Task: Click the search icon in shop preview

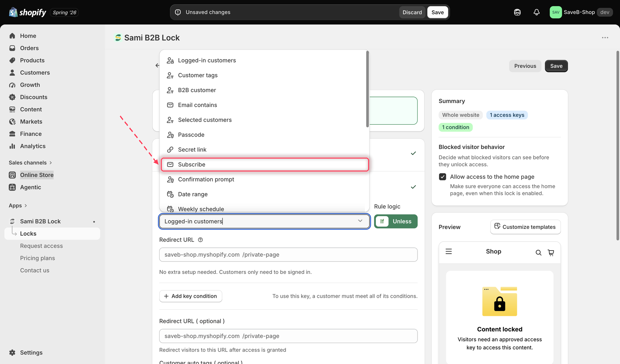Action: 538,253
